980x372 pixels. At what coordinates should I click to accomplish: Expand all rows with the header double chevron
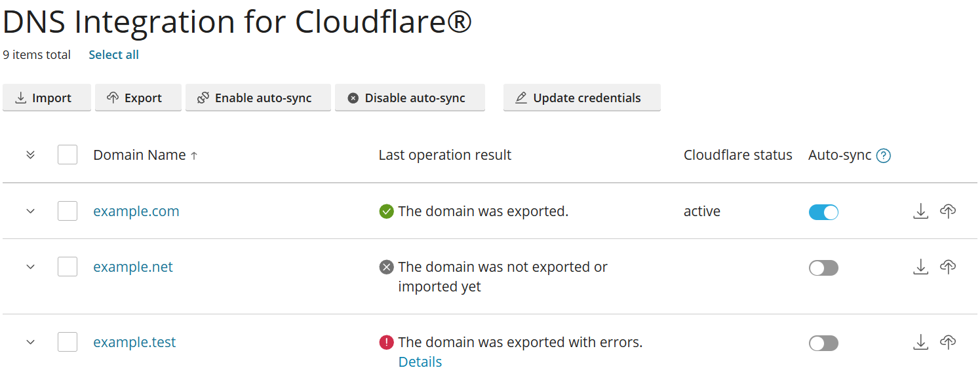[30, 155]
